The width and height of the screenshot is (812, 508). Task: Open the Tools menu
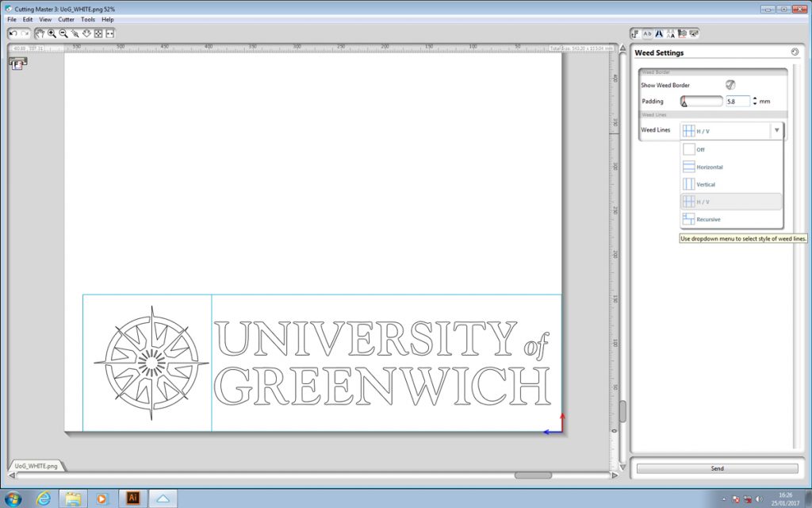point(87,19)
